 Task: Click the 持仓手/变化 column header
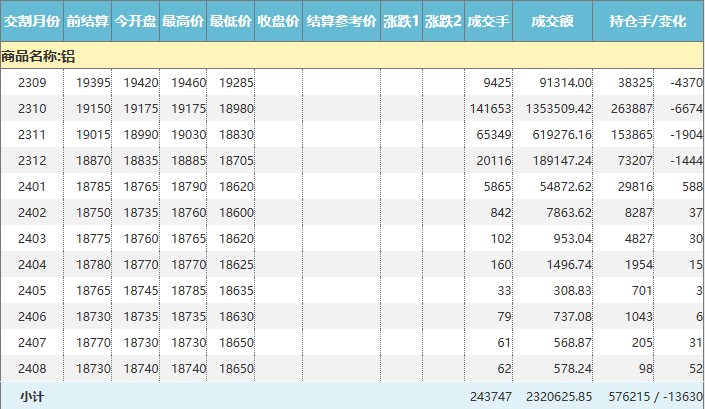pos(648,21)
